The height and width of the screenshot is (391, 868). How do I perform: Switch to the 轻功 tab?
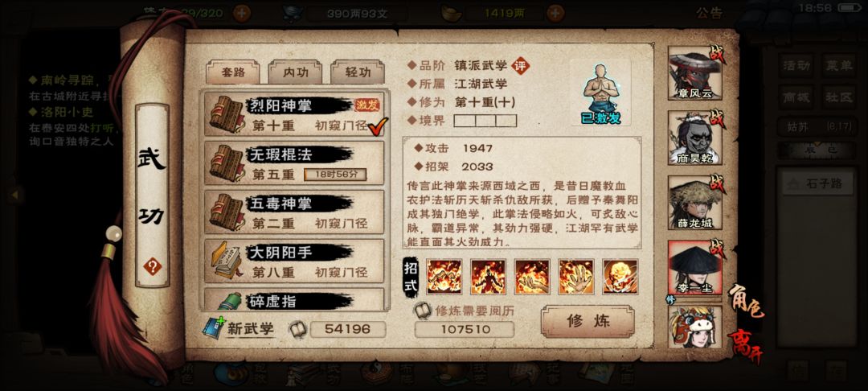click(x=358, y=72)
